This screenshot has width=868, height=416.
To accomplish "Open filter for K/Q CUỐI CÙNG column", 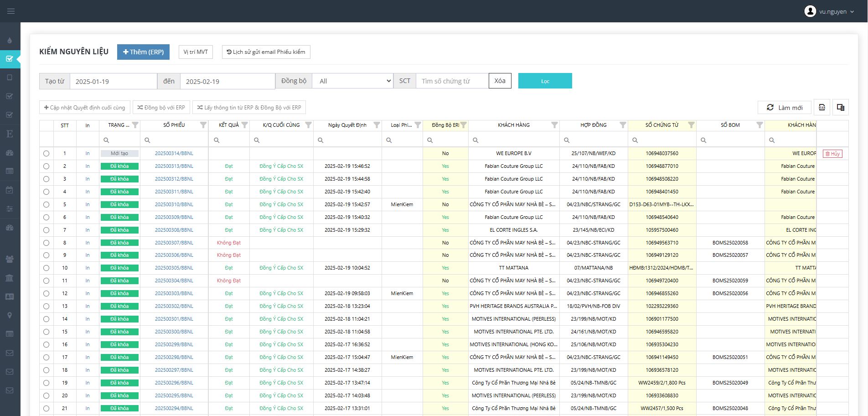I will pos(308,125).
